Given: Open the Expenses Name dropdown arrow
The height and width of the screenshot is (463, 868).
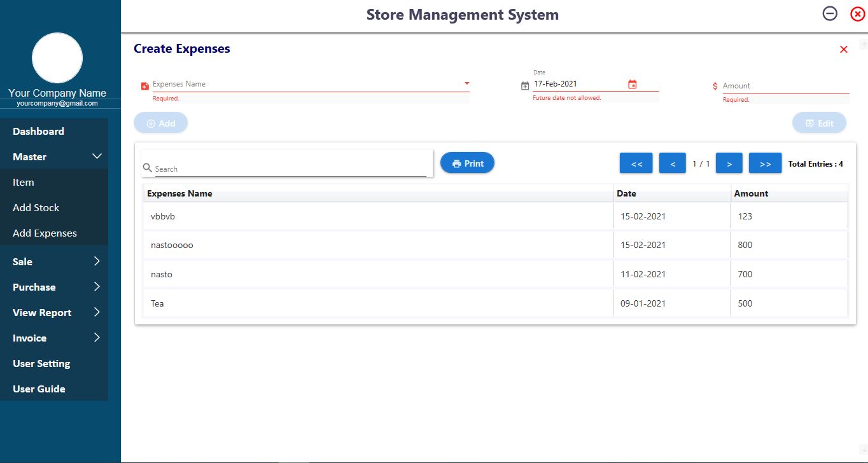Looking at the screenshot, I should [466, 83].
